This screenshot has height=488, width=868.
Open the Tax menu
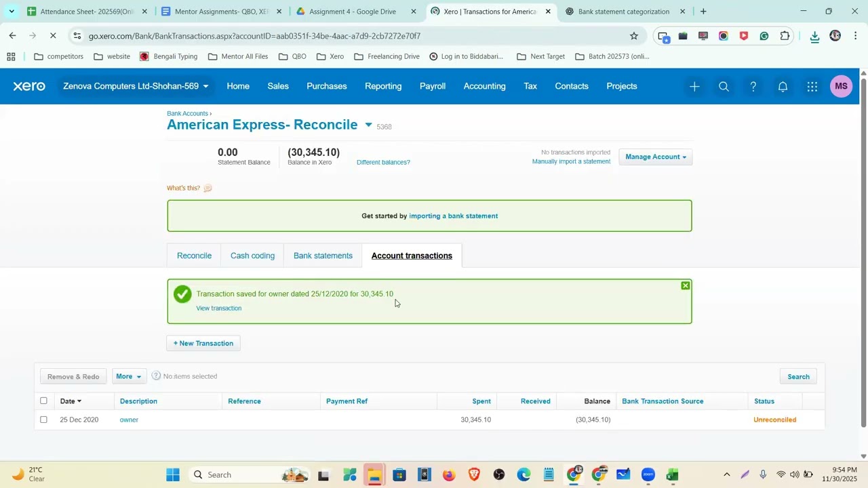pyautogui.click(x=530, y=86)
